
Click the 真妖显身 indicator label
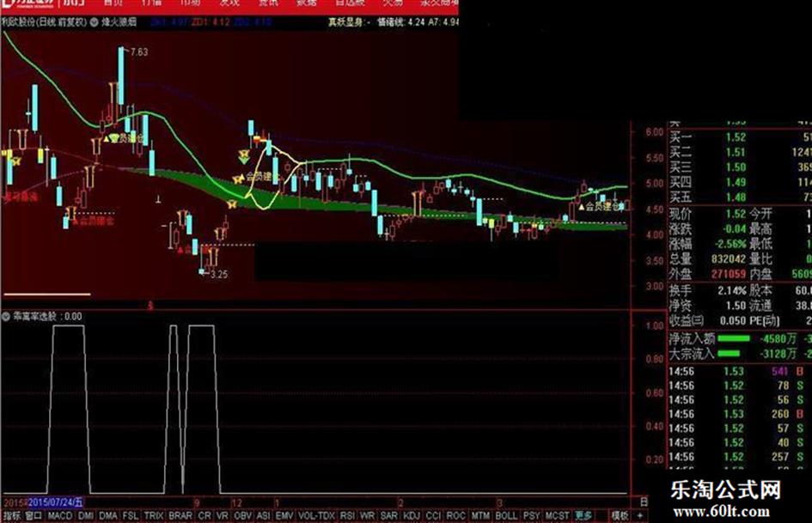click(x=346, y=22)
